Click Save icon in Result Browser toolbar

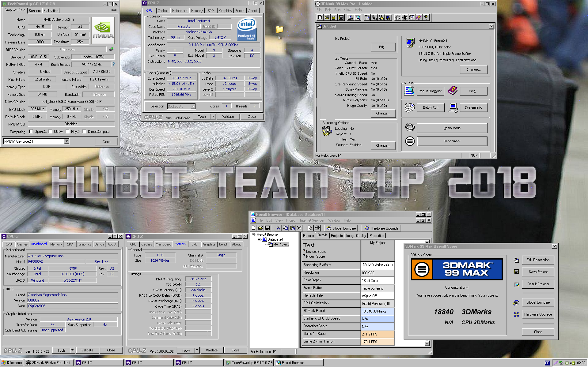(267, 228)
